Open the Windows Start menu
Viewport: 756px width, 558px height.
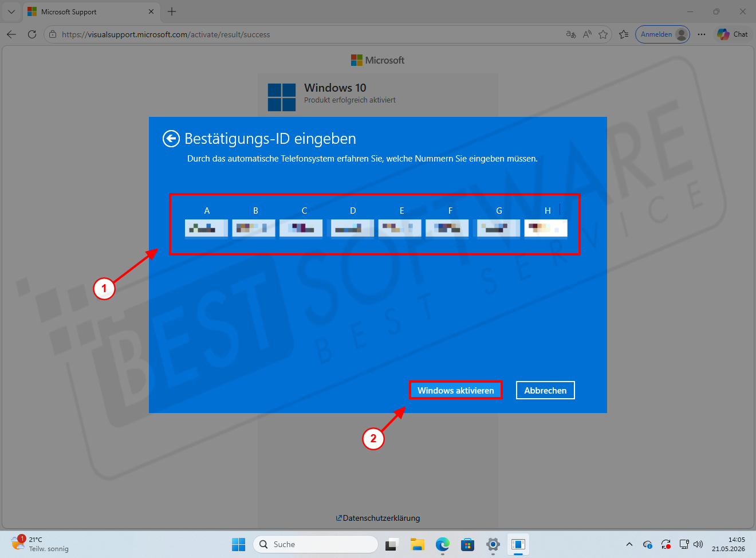(238, 544)
